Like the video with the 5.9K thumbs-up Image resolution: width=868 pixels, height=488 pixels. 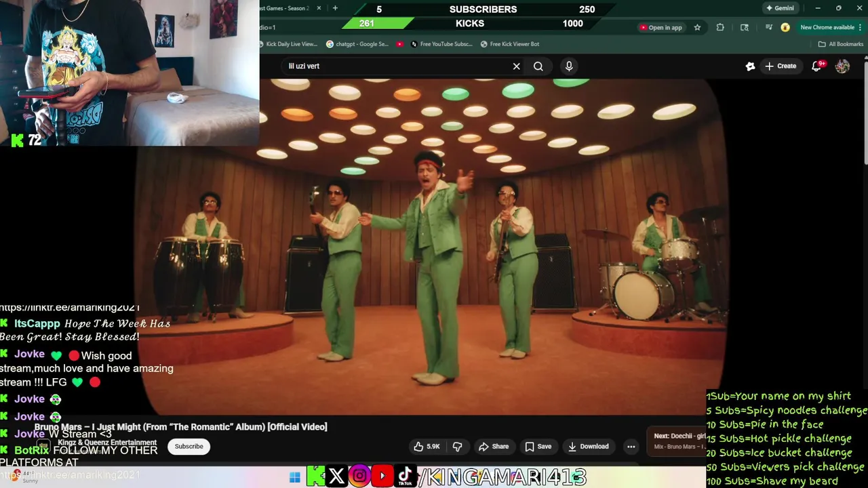(427, 447)
